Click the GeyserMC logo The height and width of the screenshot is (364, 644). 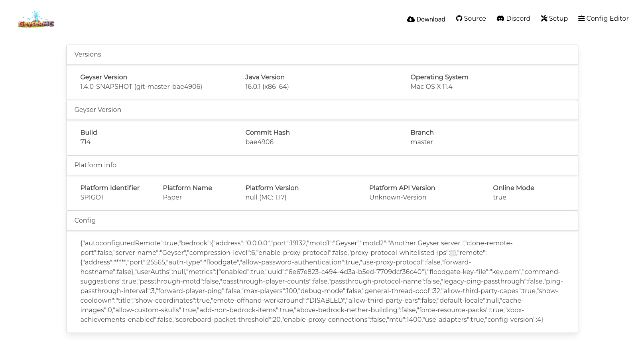[36, 20]
